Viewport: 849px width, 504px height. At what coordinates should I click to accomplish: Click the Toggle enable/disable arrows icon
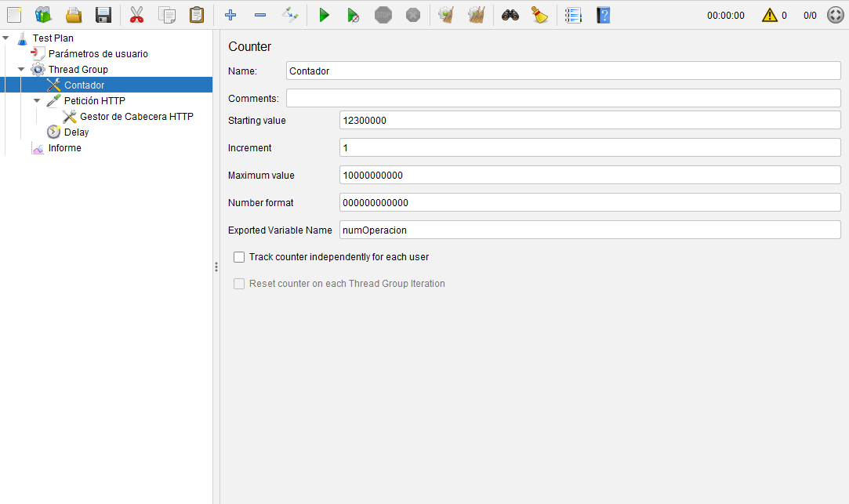coord(289,15)
